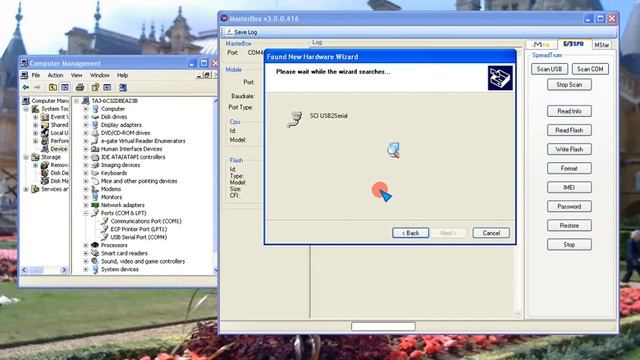Expand the Computer node in device tree
Viewport: 640px width, 360px height.
tap(86, 109)
